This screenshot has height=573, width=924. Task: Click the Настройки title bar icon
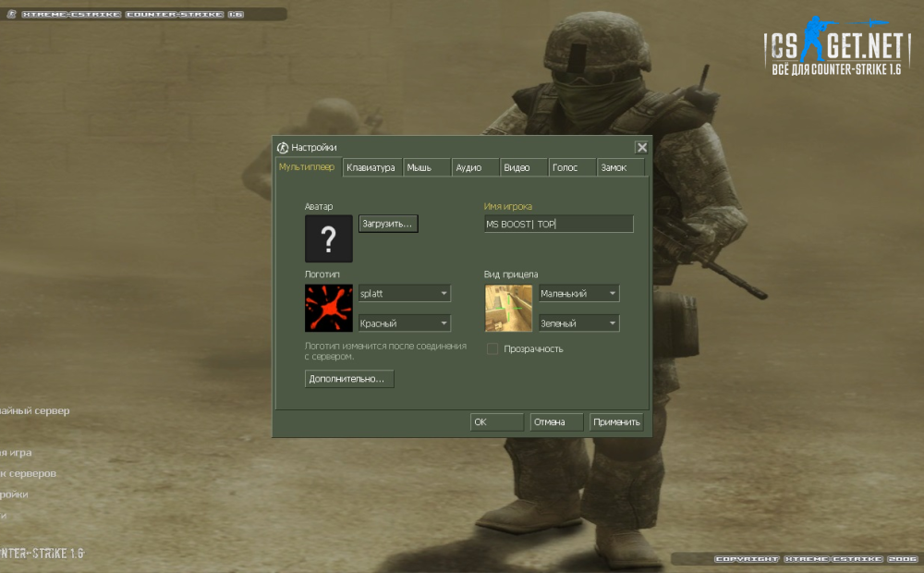coord(283,147)
